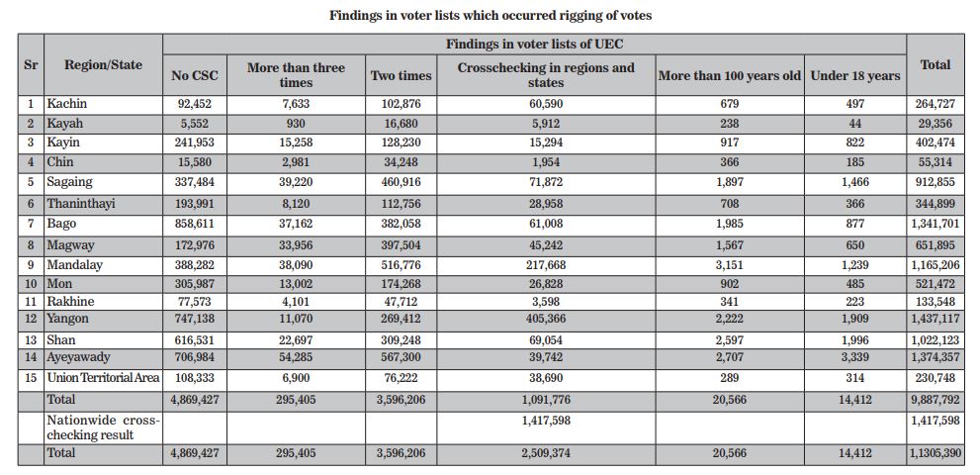The width and height of the screenshot is (980, 475).
Task: Click the 'Under 18 years' column header
Action: (x=855, y=75)
